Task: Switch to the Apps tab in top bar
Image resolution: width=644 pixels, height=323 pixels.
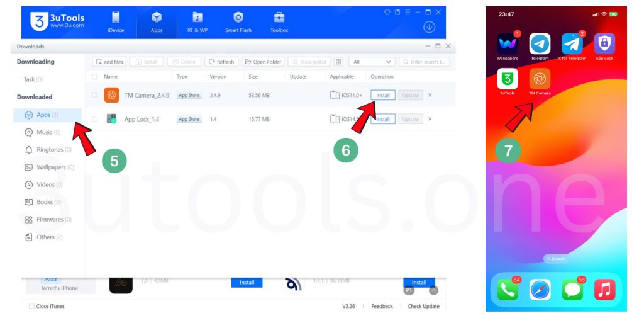Action: (x=157, y=23)
